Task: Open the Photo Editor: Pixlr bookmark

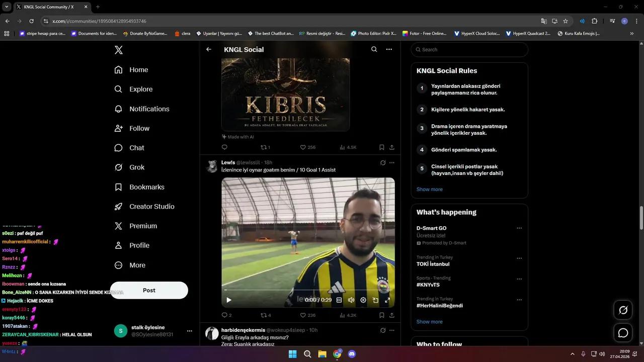Action: [373, 34]
